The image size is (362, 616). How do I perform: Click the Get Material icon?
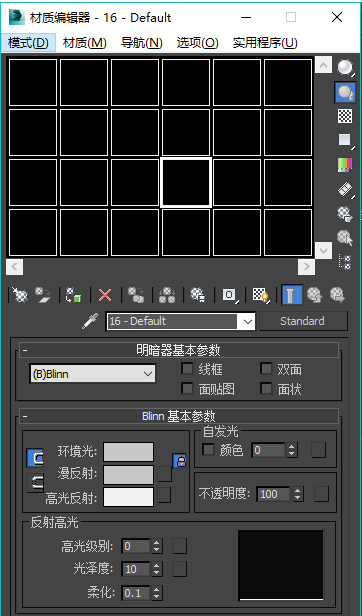tap(20, 295)
